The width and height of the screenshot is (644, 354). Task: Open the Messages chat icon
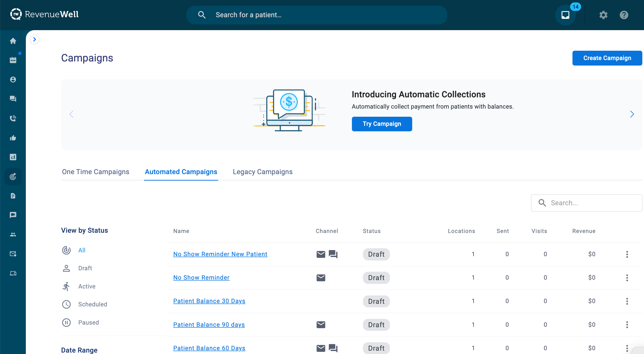tap(13, 99)
